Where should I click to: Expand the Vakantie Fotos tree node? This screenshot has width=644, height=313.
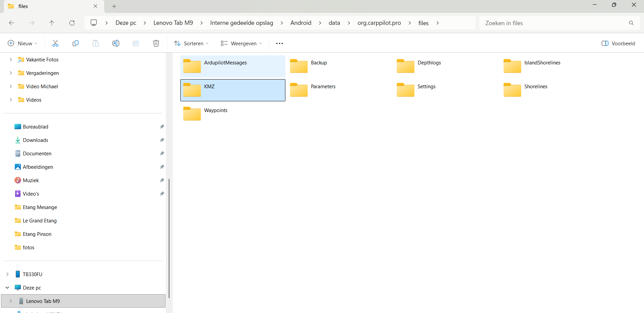11,60
